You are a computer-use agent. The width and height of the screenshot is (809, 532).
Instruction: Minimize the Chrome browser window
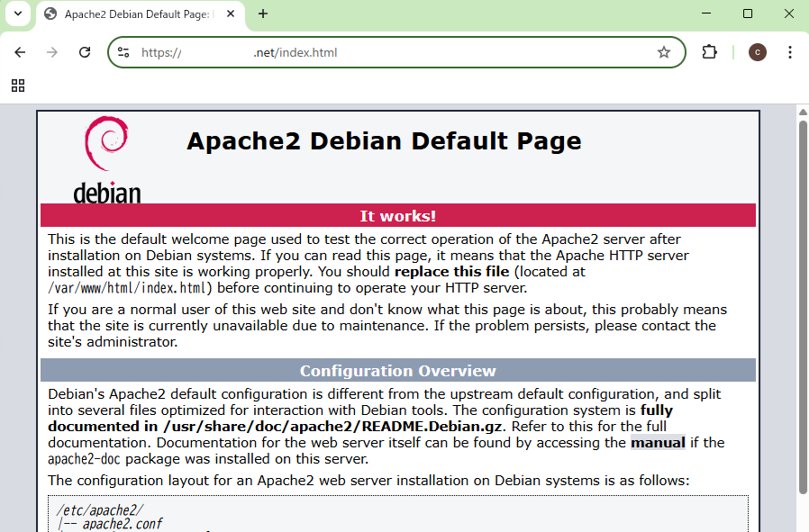click(x=706, y=14)
